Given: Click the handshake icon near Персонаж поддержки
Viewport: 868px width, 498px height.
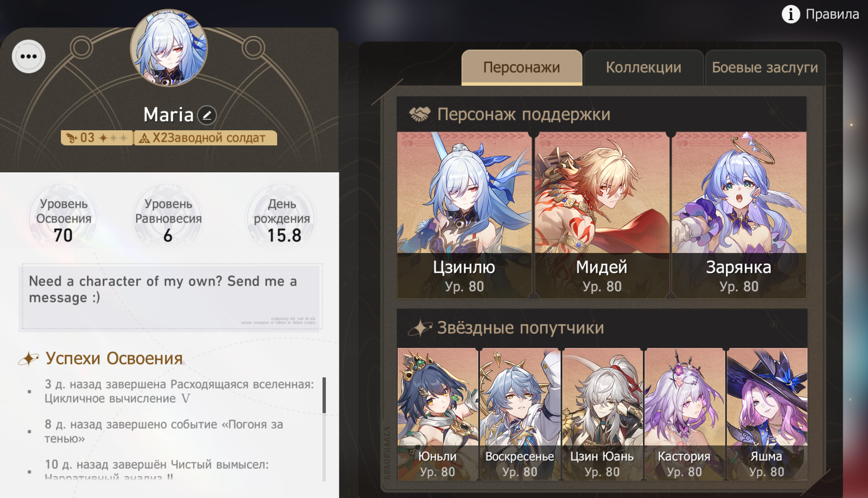Looking at the screenshot, I should click(420, 114).
